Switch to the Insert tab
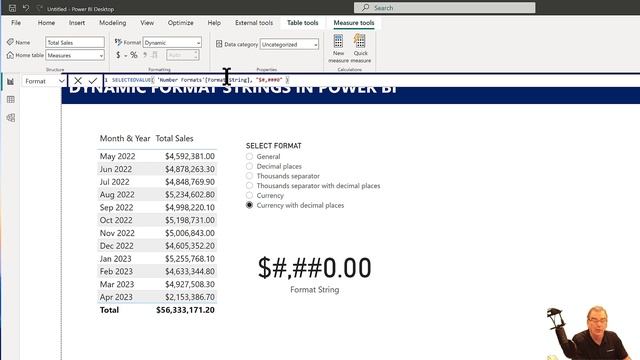640x360 pixels. [x=77, y=23]
